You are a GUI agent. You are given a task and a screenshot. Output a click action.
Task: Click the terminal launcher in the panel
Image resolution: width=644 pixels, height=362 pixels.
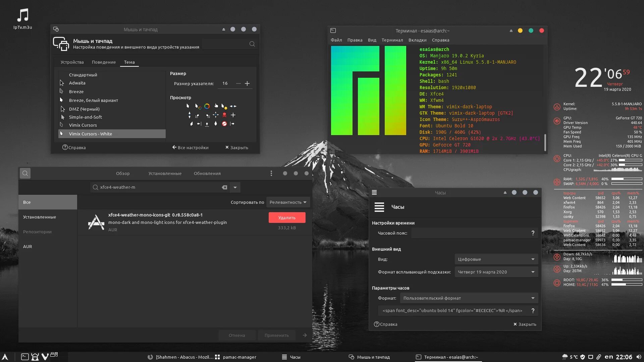pyautogui.click(x=25, y=357)
